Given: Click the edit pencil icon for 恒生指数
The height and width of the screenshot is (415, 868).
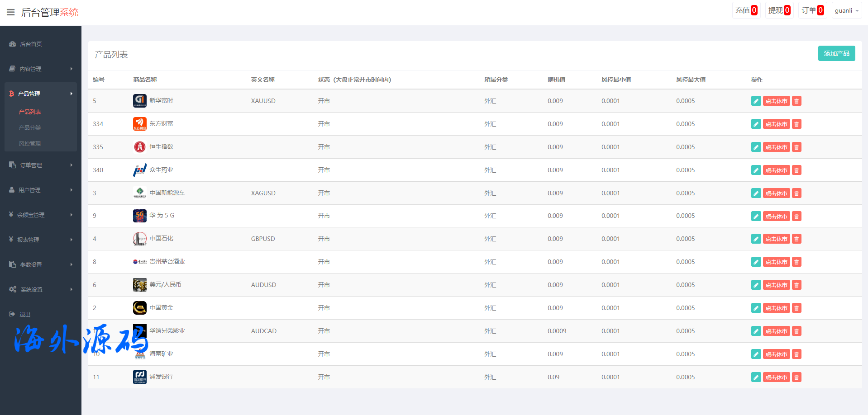Looking at the screenshot, I should pyautogui.click(x=756, y=147).
